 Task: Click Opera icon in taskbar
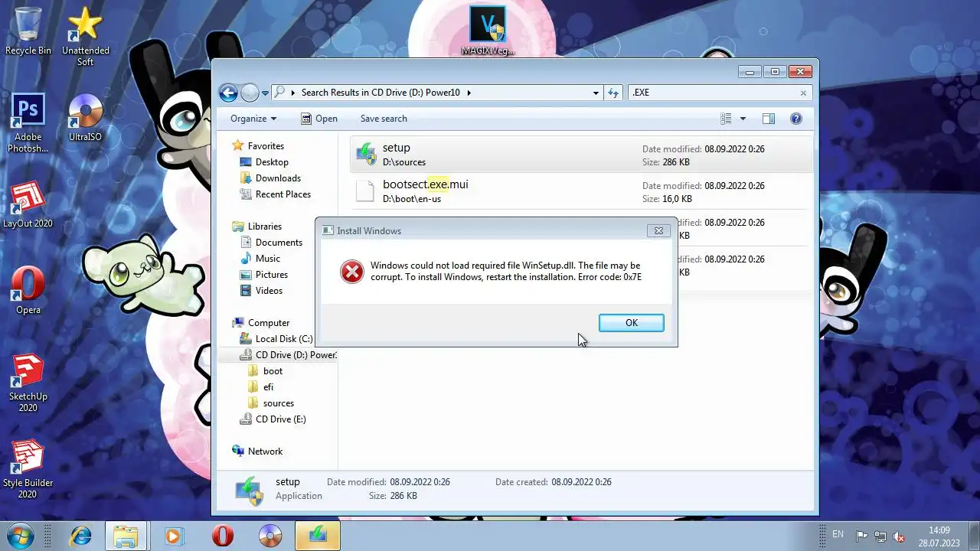pyautogui.click(x=223, y=535)
